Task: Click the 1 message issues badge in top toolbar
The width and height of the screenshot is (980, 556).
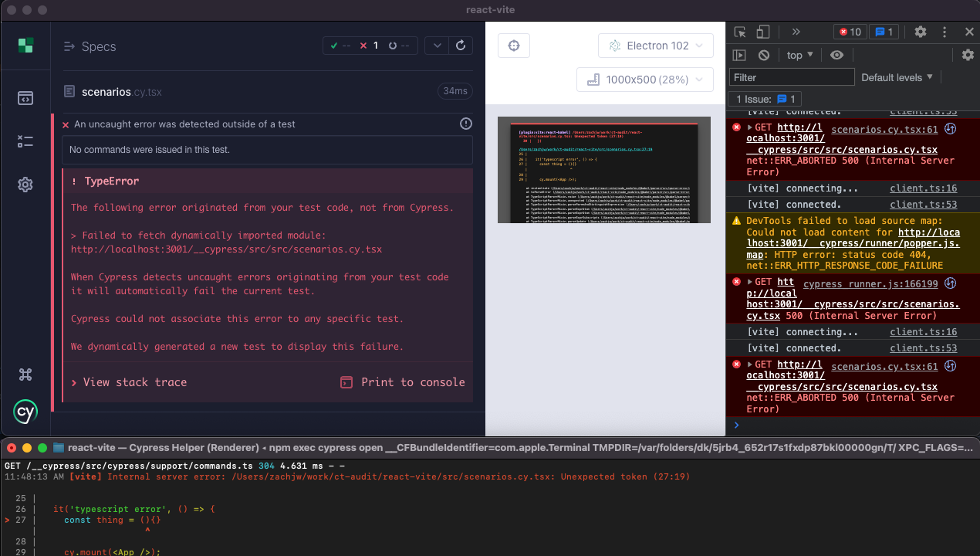Action: click(883, 32)
